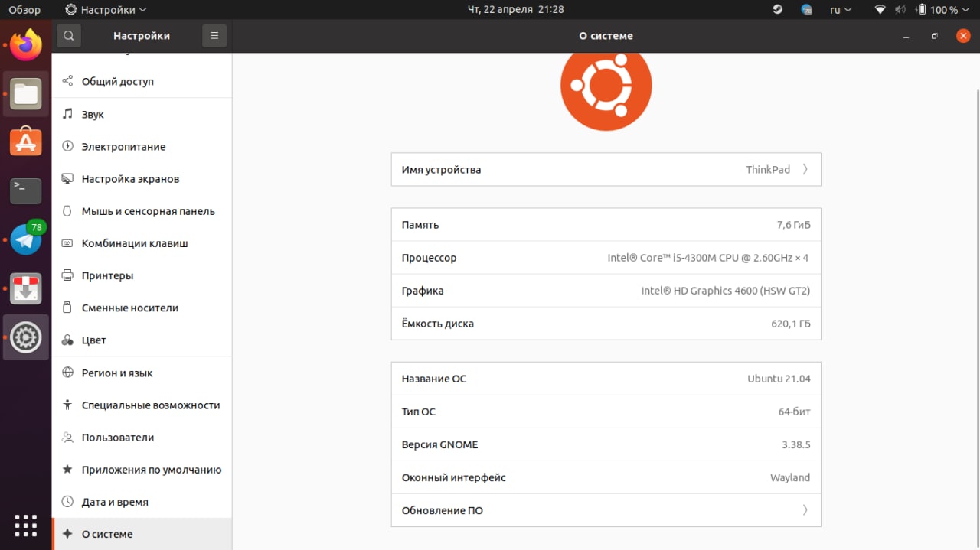Go to Специальные возможности
The image size is (980, 550).
coord(142,405)
